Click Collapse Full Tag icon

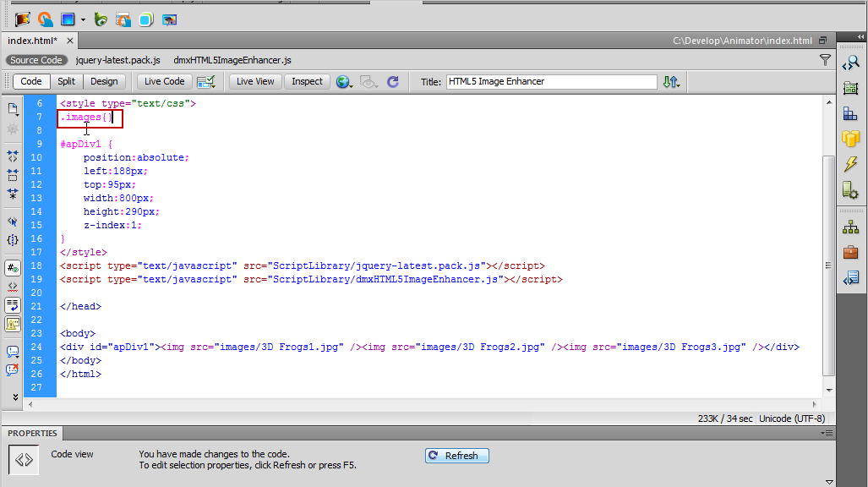click(13, 156)
